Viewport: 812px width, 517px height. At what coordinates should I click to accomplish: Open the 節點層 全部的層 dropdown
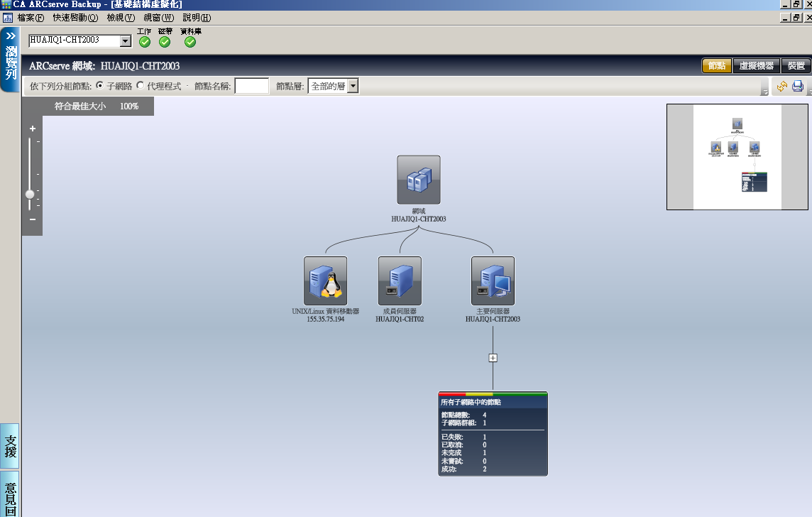click(353, 86)
